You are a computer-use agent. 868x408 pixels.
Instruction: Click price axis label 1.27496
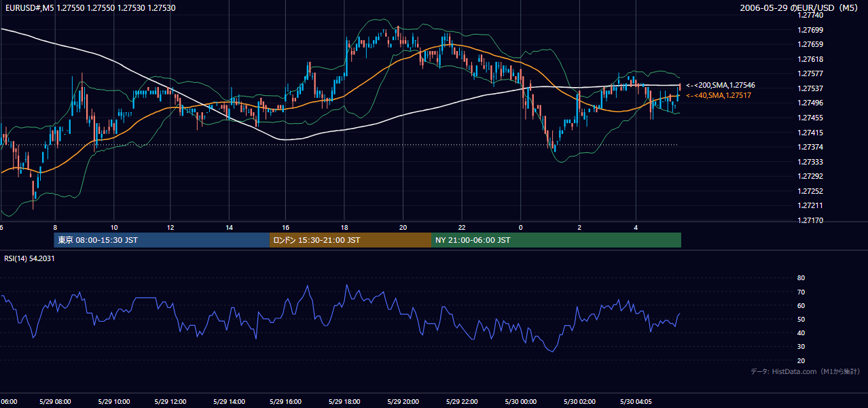(810, 103)
